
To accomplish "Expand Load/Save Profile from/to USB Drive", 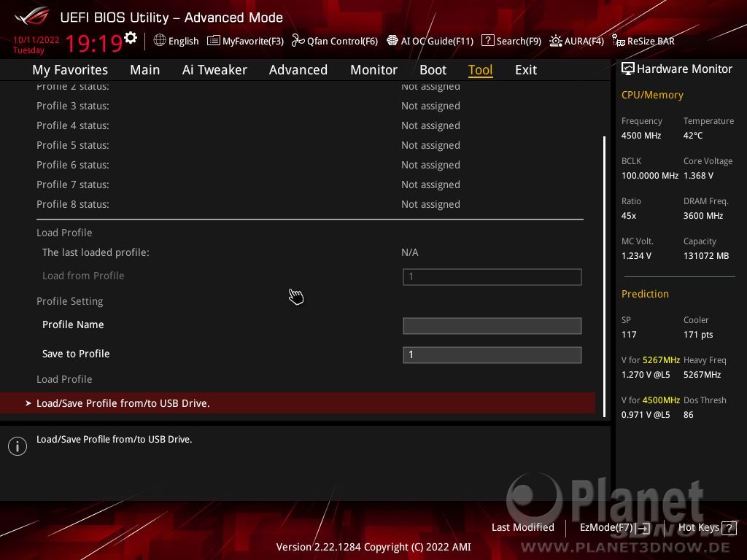I will pos(298,403).
